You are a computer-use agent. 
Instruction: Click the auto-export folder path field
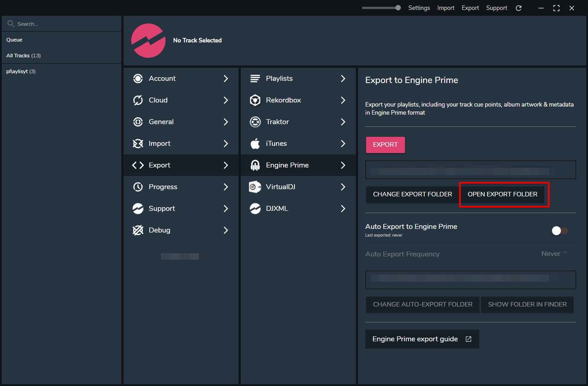tap(471, 280)
